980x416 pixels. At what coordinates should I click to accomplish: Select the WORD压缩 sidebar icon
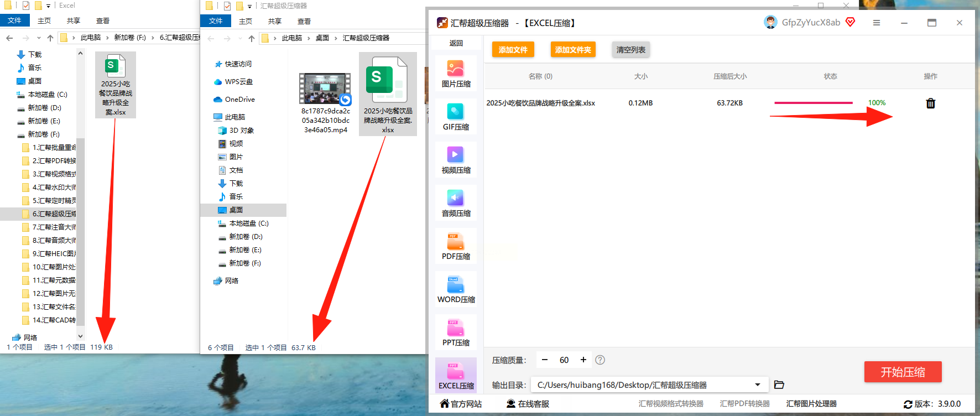(x=456, y=289)
